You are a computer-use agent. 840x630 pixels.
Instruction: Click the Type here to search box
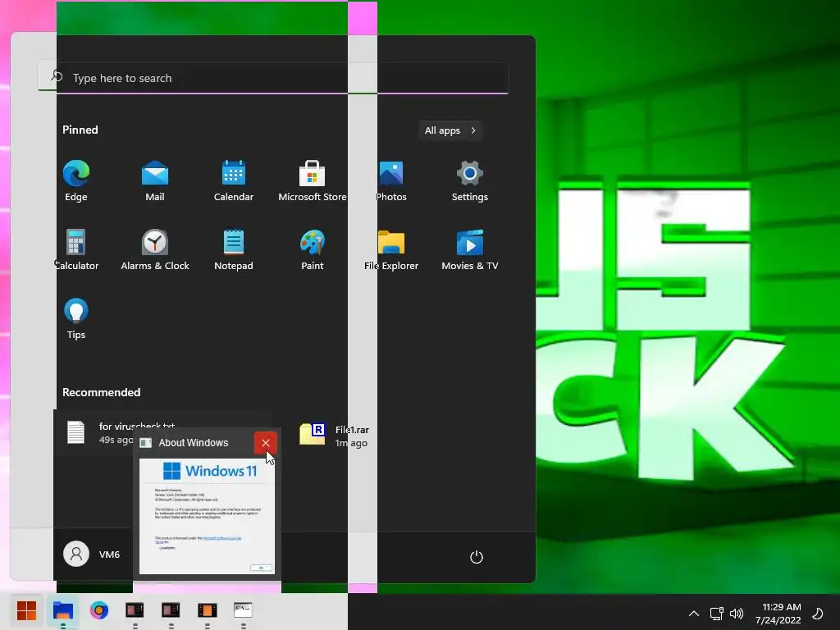[273, 78]
